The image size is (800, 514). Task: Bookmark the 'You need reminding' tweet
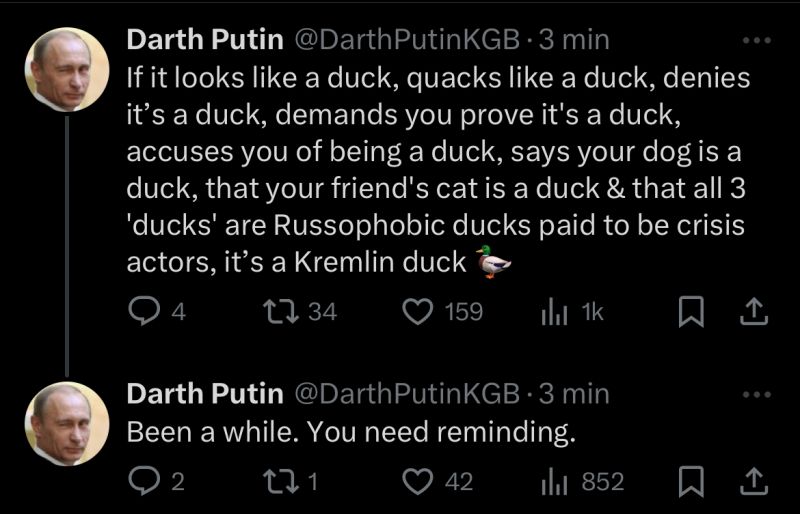tap(691, 482)
